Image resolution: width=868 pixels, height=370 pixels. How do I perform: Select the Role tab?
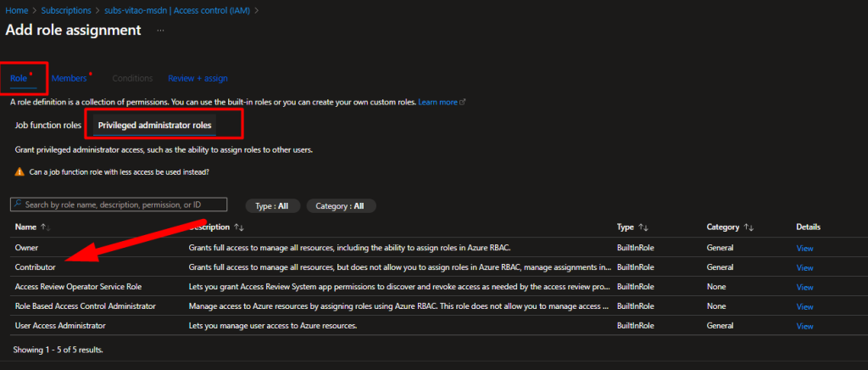(x=19, y=78)
